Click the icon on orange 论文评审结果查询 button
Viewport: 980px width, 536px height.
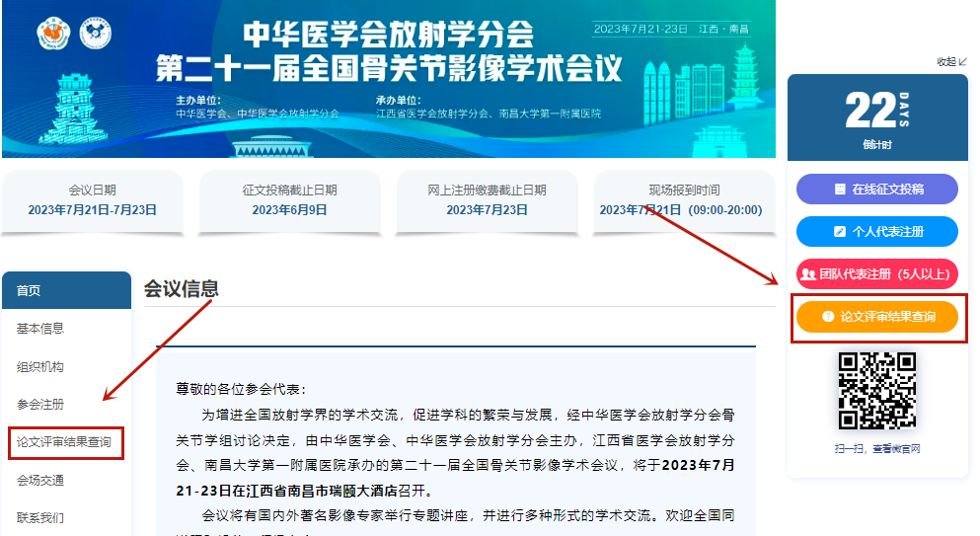click(x=828, y=317)
